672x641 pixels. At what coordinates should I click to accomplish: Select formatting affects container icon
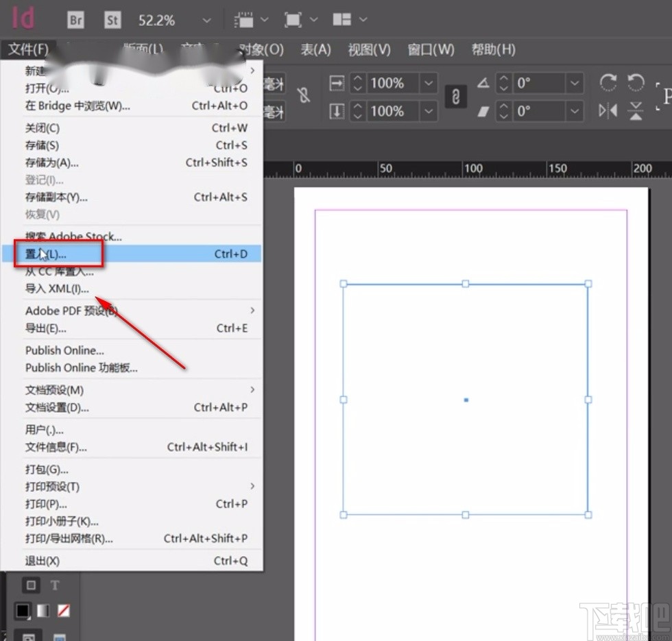pyautogui.click(x=31, y=585)
